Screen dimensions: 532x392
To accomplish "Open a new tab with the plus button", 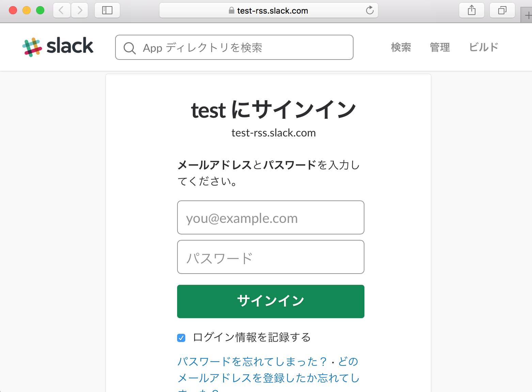I will pos(529,15).
